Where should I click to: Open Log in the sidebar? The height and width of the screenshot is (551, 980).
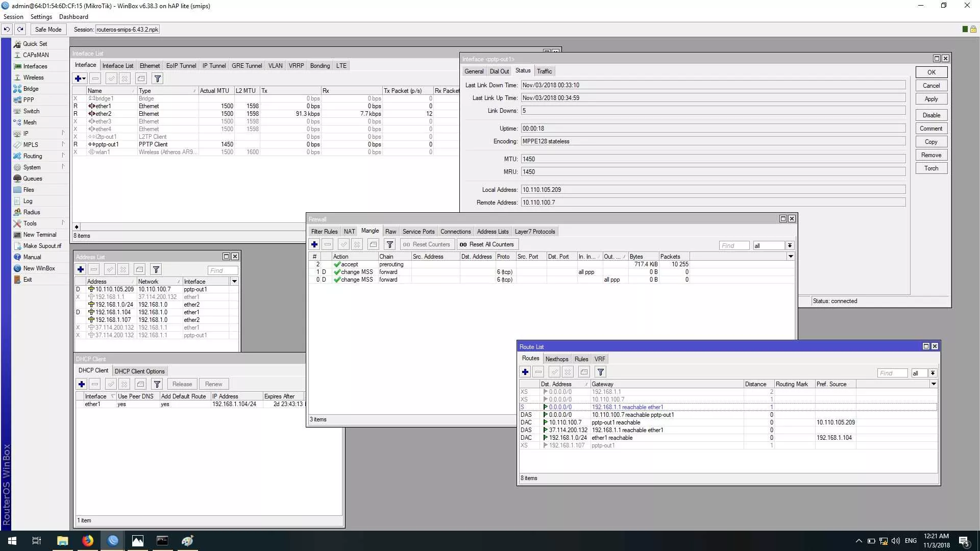tap(28, 201)
